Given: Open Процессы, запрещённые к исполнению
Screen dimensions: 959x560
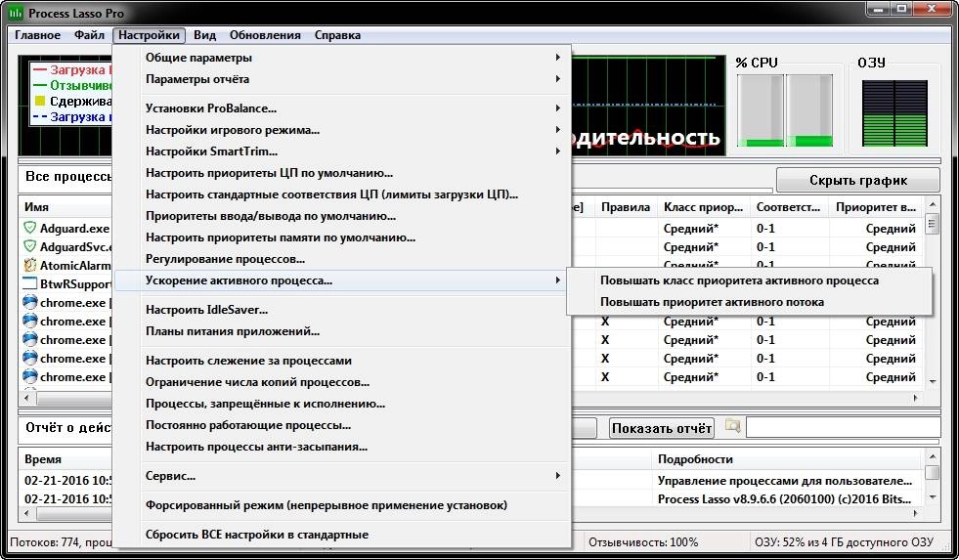Looking at the screenshot, I should 342,404.
